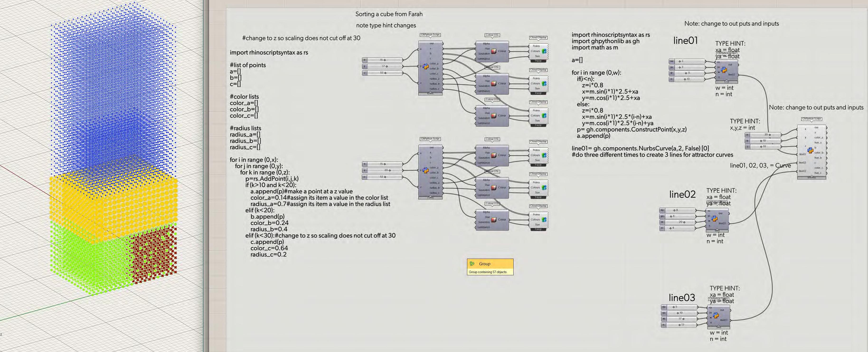Click cube icon on topmost Colour HSL component
868x352 pixels.
pos(494,51)
